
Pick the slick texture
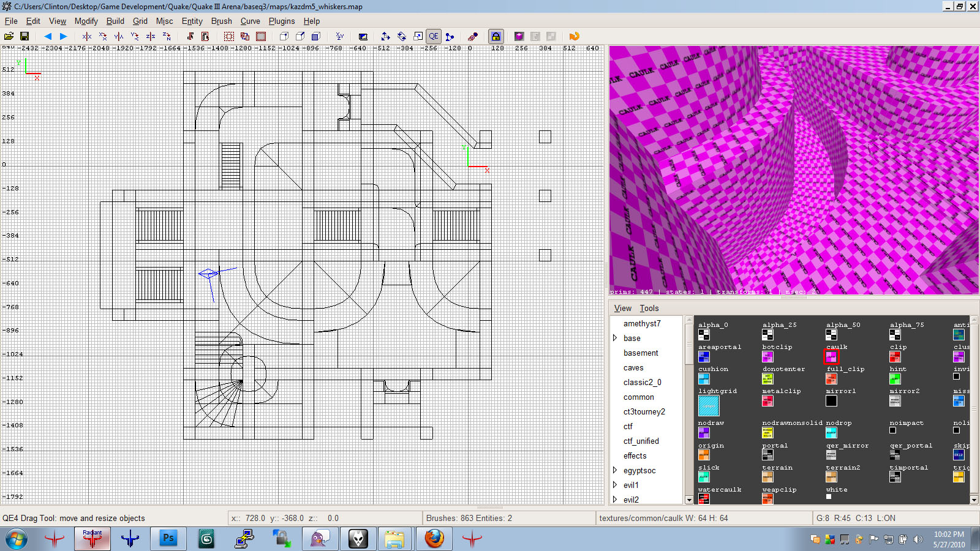704,477
